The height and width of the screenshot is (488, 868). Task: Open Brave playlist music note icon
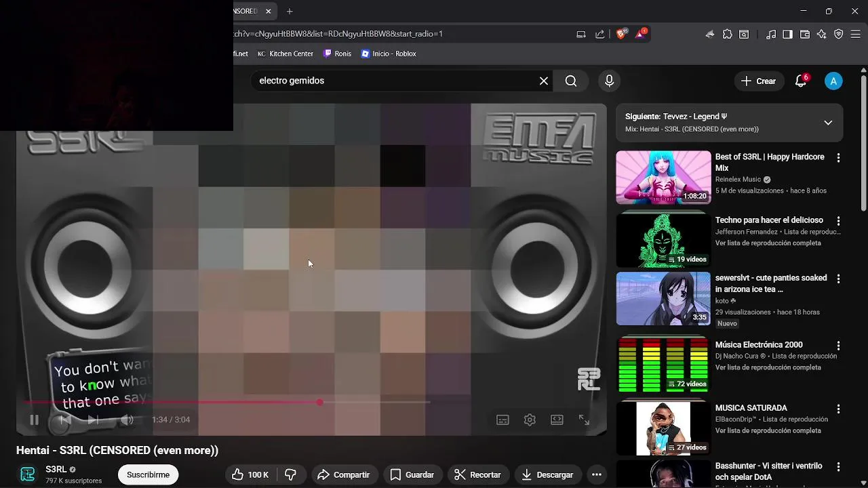pyautogui.click(x=771, y=34)
